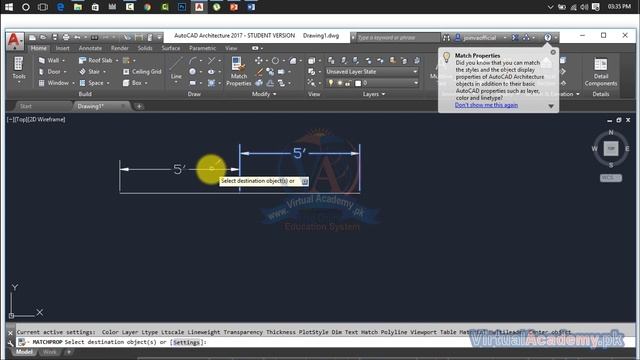Switch to the Annotate ribbon tab
Viewport: 640px width, 360px height.
point(90,48)
